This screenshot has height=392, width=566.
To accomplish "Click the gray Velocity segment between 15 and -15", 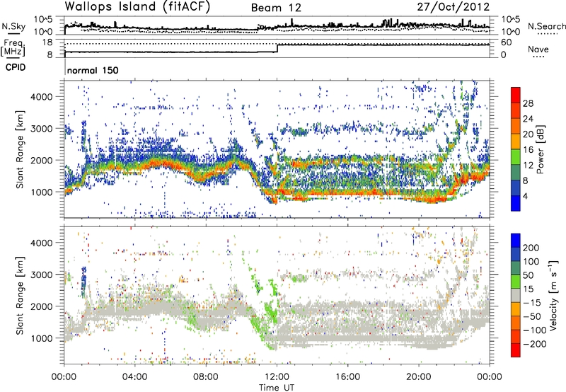I will click(x=516, y=296).
